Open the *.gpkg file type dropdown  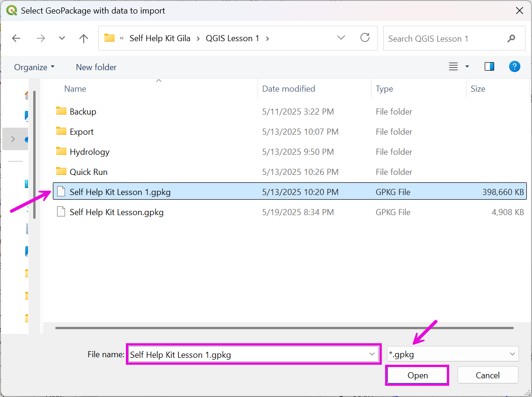[452, 354]
